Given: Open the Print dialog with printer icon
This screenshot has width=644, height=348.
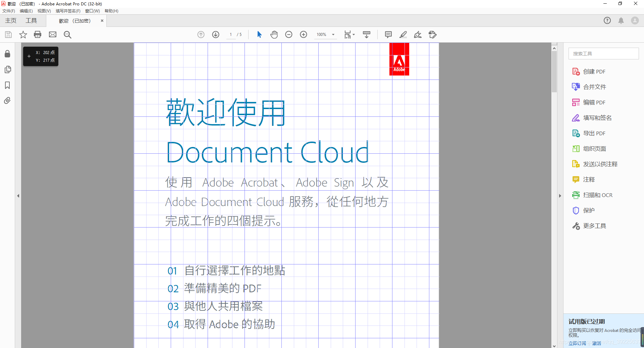Looking at the screenshot, I should point(38,35).
